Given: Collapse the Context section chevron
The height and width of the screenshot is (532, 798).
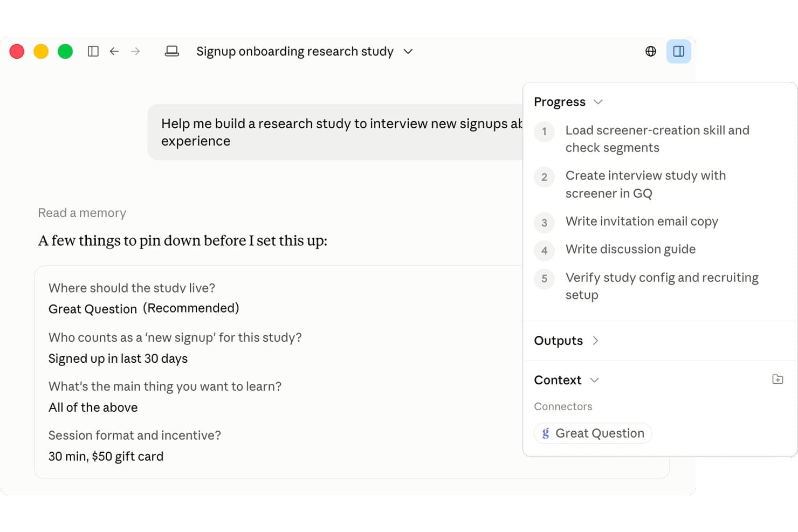Looking at the screenshot, I should [594, 380].
